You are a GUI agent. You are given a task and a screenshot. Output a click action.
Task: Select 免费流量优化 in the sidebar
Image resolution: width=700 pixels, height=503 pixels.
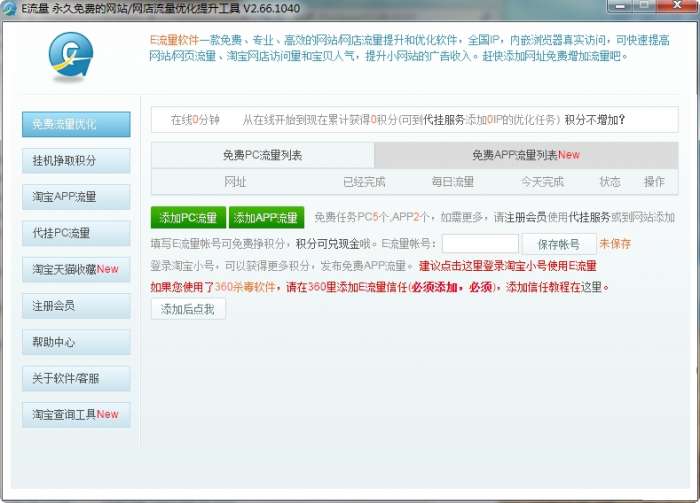(76, 124)
